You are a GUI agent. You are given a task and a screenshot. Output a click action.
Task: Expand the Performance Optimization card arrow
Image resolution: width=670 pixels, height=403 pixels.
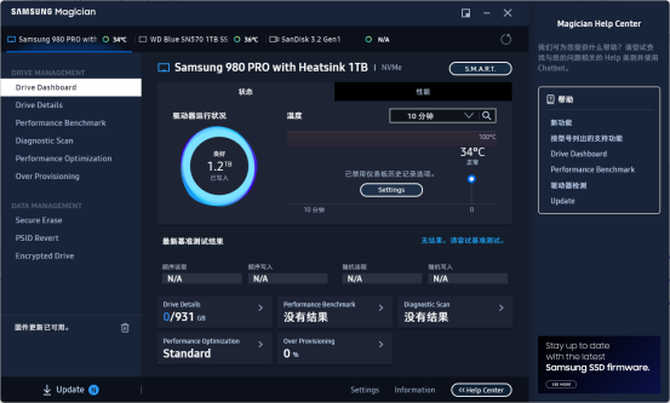261,347
